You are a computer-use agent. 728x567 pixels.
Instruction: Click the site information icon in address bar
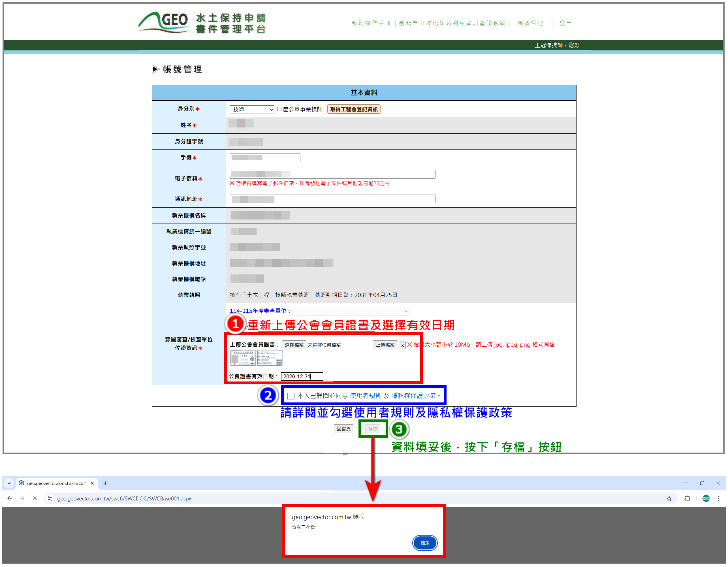(50, 498)
